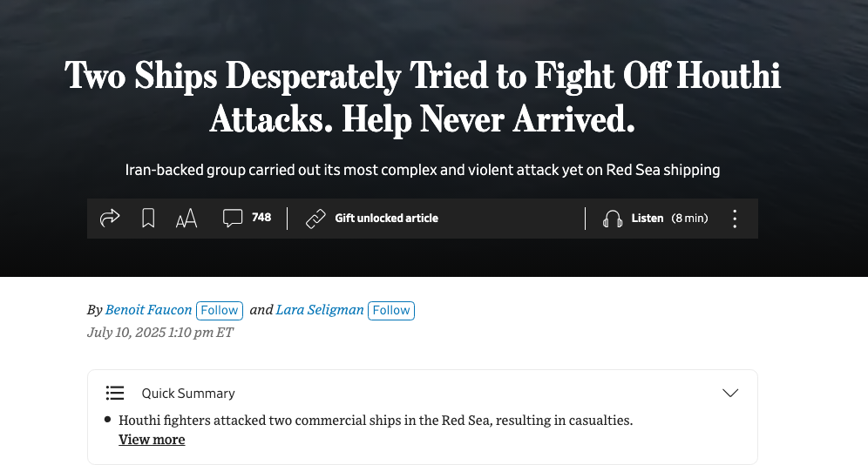The height and width of the screenshot is (465, 868).
Task: Open the three-dot more options menu
Action: coord(735,219)
